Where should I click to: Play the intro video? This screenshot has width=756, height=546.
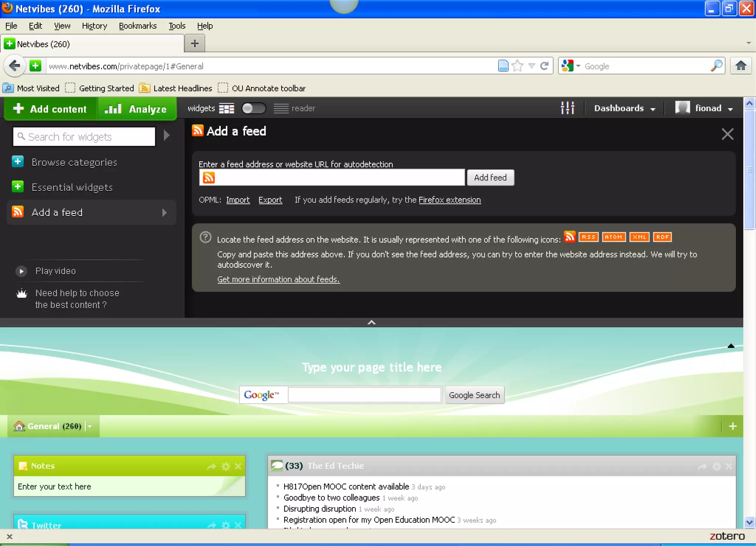click(x=22, y=271)
